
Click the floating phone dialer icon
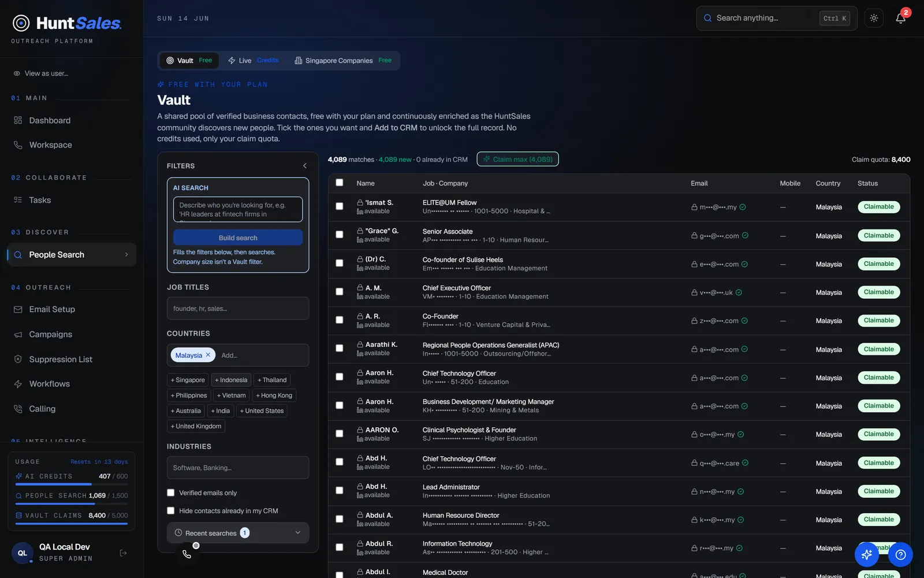click(x=187, y=554)
